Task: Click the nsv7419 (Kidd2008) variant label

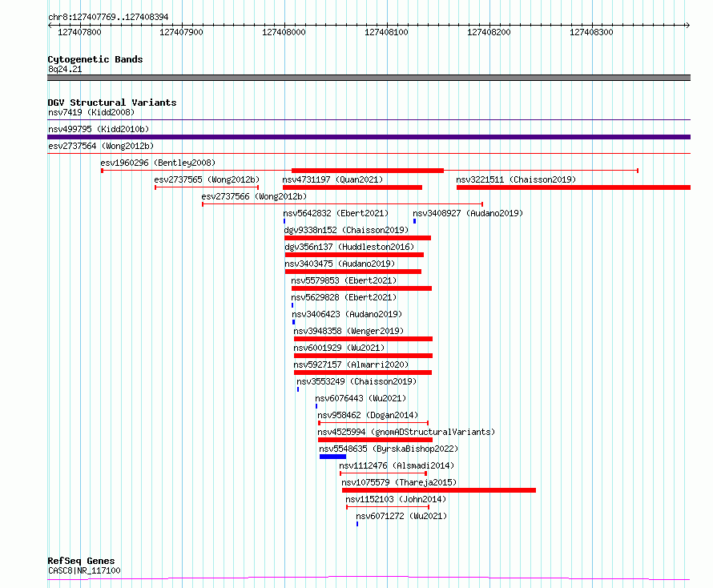Action: point(91,112)
